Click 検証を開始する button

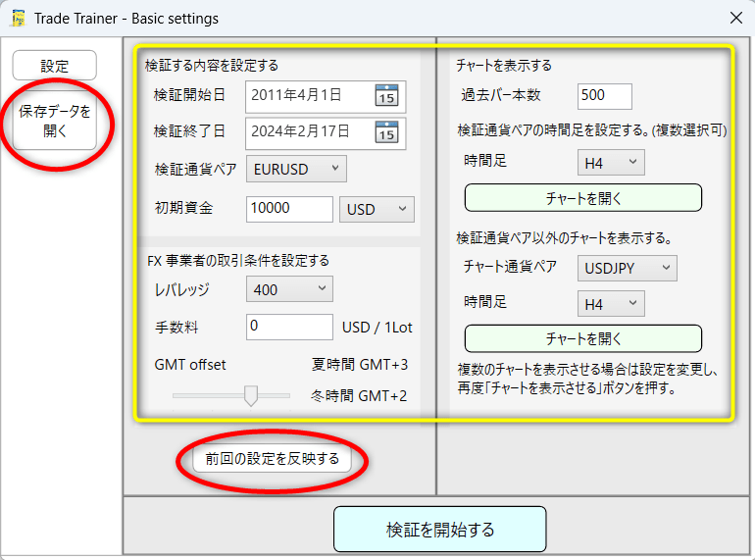[x=439, y=530]
